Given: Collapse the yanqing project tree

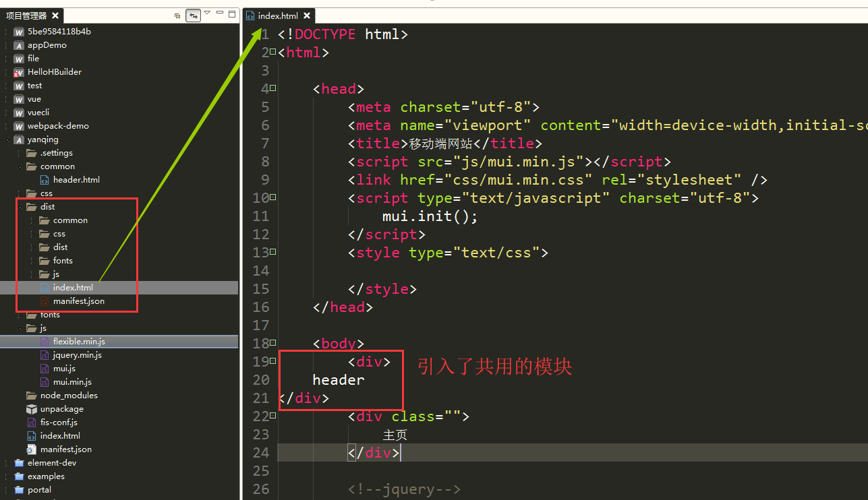Looking at the screenshot, I should 8,139.
